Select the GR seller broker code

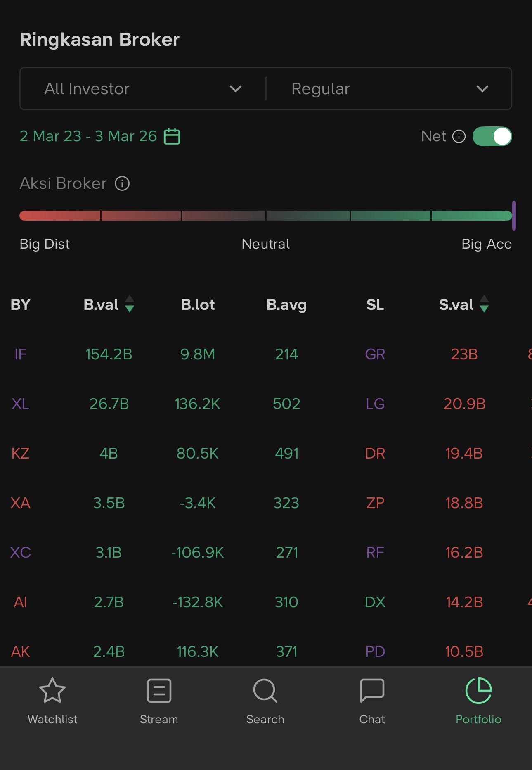[375, 354]
